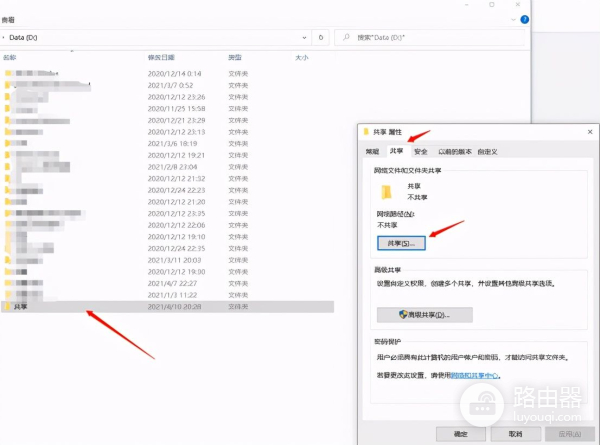Select folder dated 2020/12/12 23:26

pyautogui.click(x=167, y=97)
